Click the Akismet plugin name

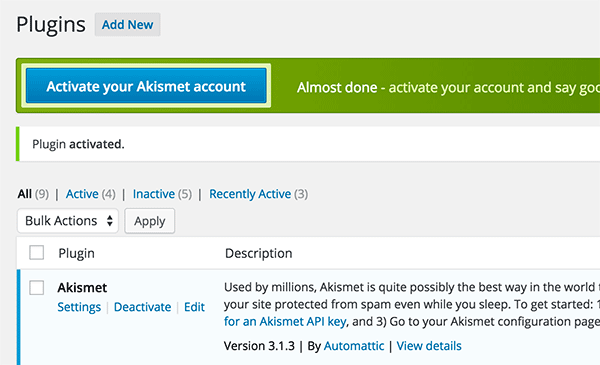[x=82, y=288]
